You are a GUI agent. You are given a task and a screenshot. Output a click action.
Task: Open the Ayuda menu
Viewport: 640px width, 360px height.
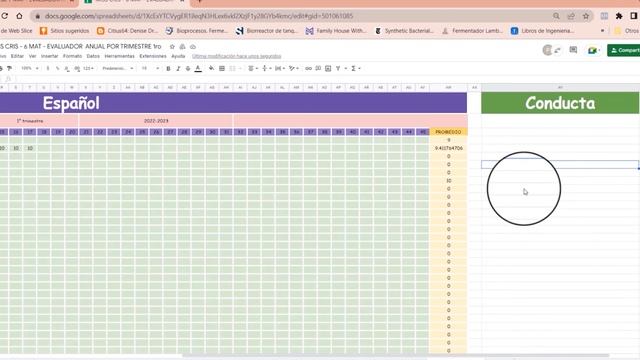pyautogui.click(x=178, y=56)
